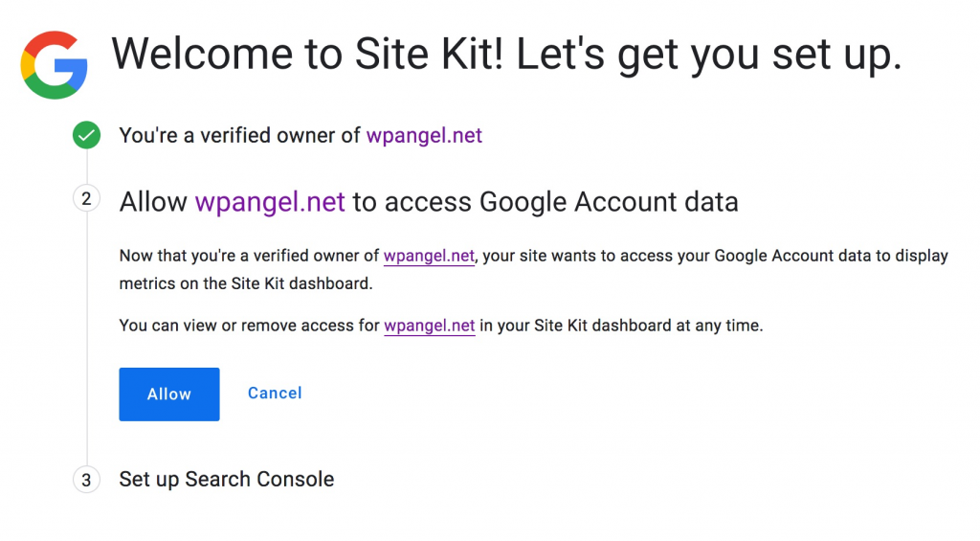Click the Cancel link
This screenshot has width=980, height=541.
[275, 393]
